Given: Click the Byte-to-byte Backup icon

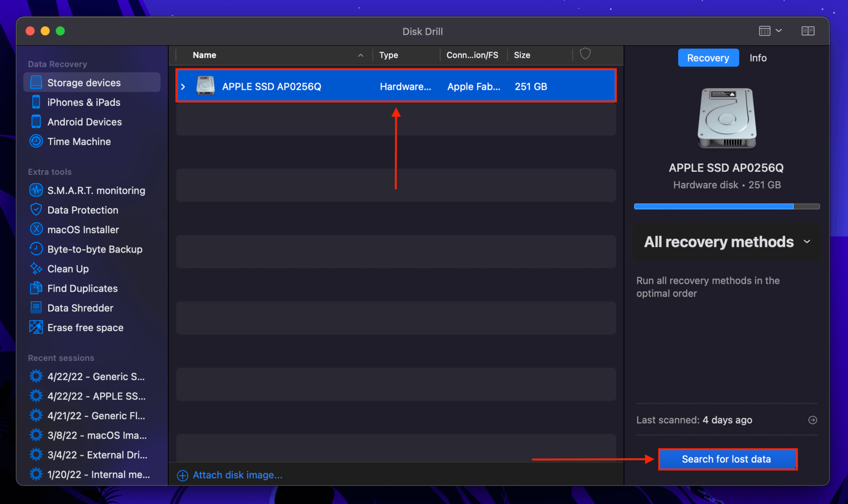Looking at the screenshot, I should click(36, 248).
